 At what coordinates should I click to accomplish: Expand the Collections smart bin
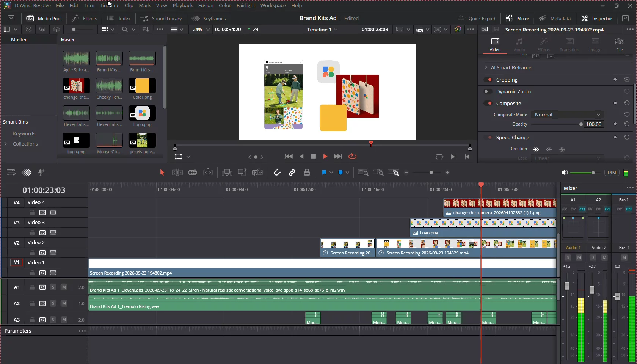[6, 144]
